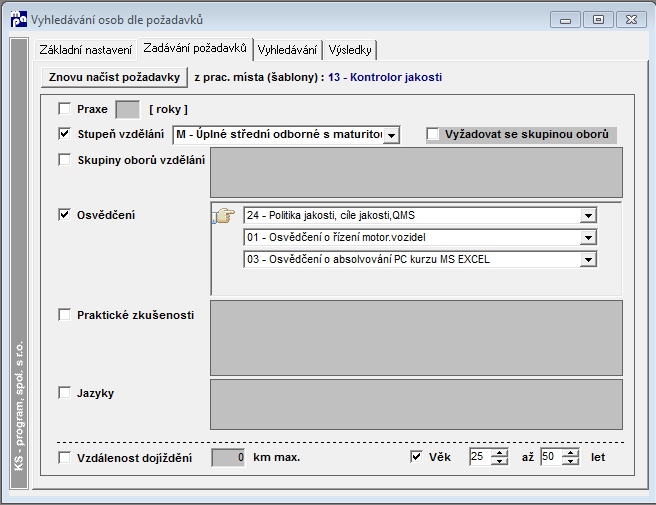The width and height of the screenshot is (656, 505).
Task: Click the 01 - Osvědčení o řízení motor.vozidel text
Action: (x=336, y=238)
